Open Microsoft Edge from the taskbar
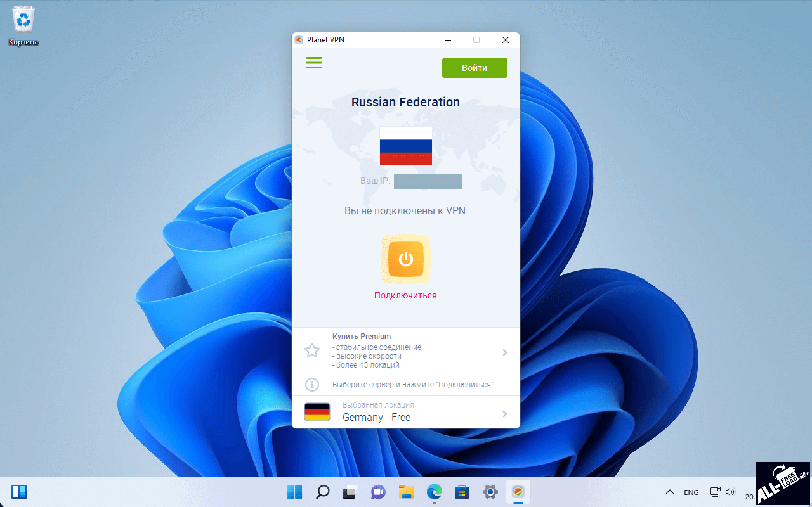 [x=434, y=492]
